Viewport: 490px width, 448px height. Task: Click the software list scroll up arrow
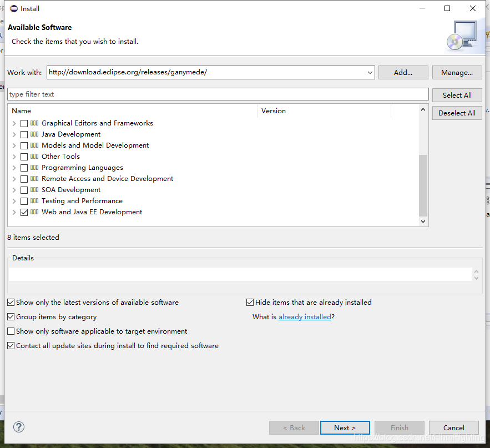423,109
